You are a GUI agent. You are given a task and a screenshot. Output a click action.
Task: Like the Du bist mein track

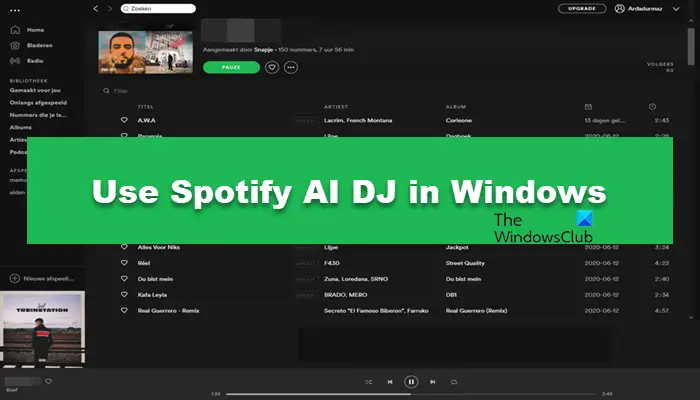[124, 279]
